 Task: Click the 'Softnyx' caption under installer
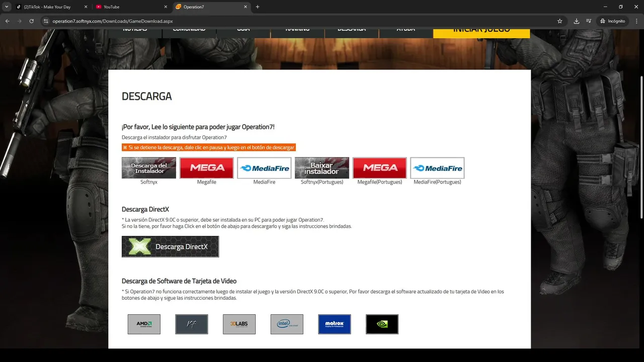(x=149, y=182)
